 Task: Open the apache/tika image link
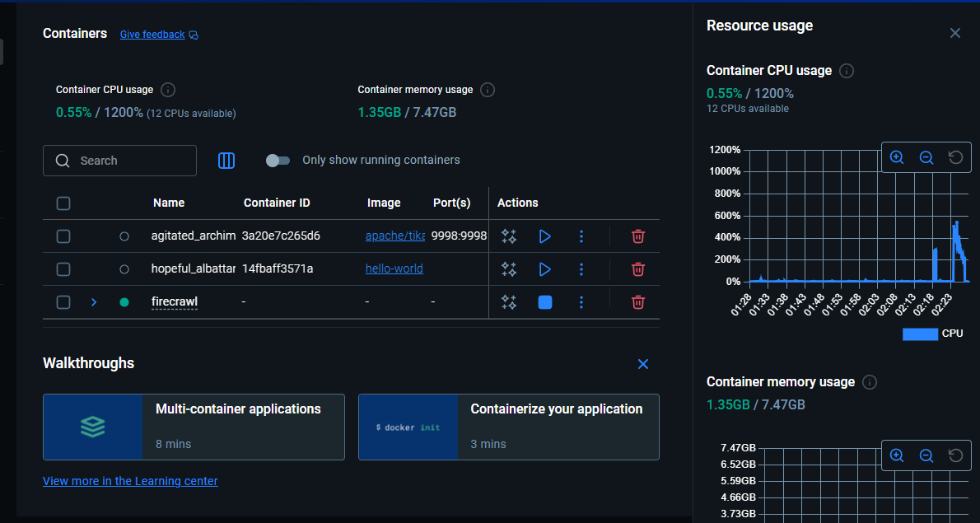[395, 236]
